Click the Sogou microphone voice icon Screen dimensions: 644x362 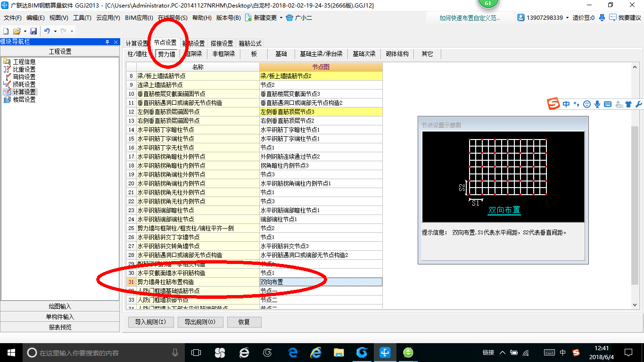(597, 104)
